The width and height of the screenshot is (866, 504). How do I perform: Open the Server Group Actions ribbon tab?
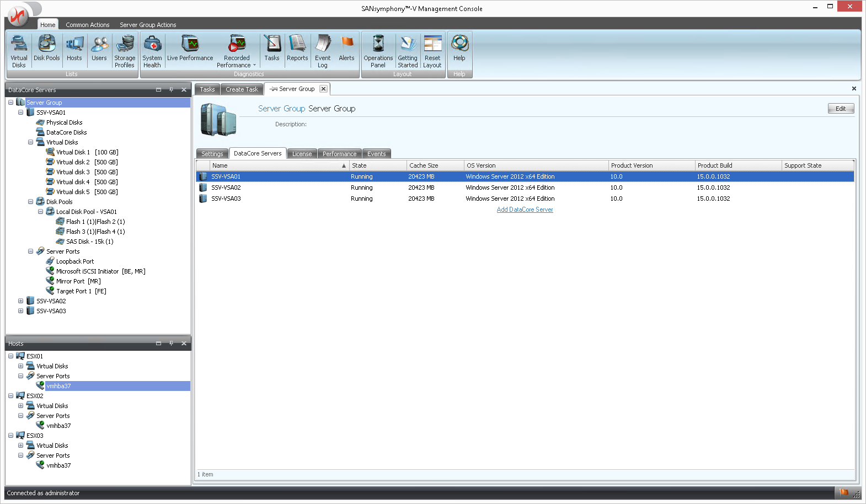pyautogui.click(x=148, y=25)
